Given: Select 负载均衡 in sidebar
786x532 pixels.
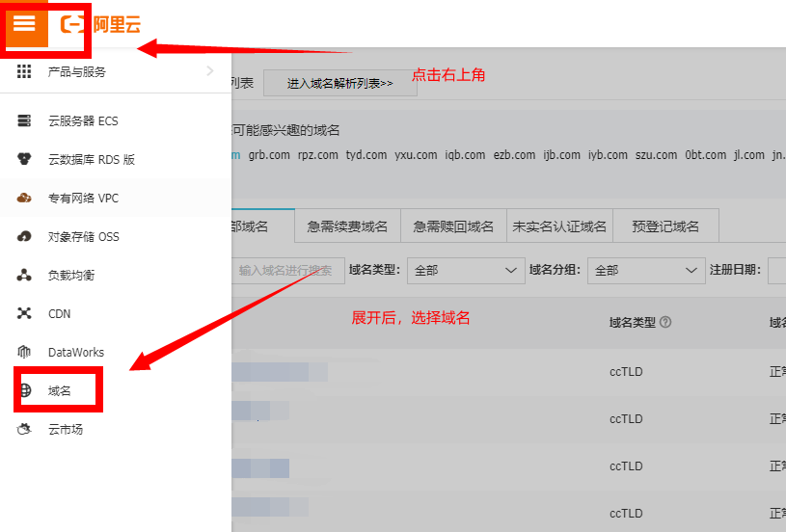Looking at the screenshot, I should pos(116,275).
